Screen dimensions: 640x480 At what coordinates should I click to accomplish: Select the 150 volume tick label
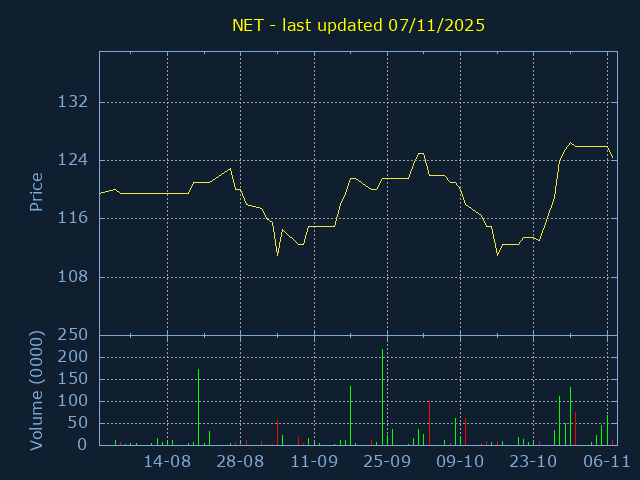75,379
